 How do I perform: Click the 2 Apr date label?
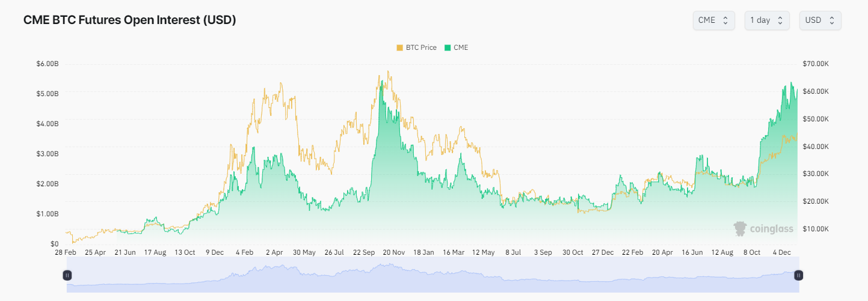pyautogui.click(x=274, y=253)
